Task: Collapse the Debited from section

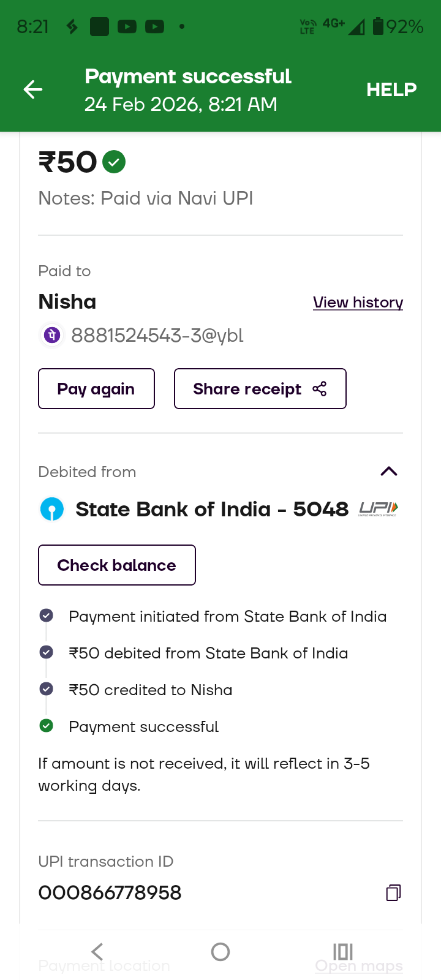Action: (389, 471)
